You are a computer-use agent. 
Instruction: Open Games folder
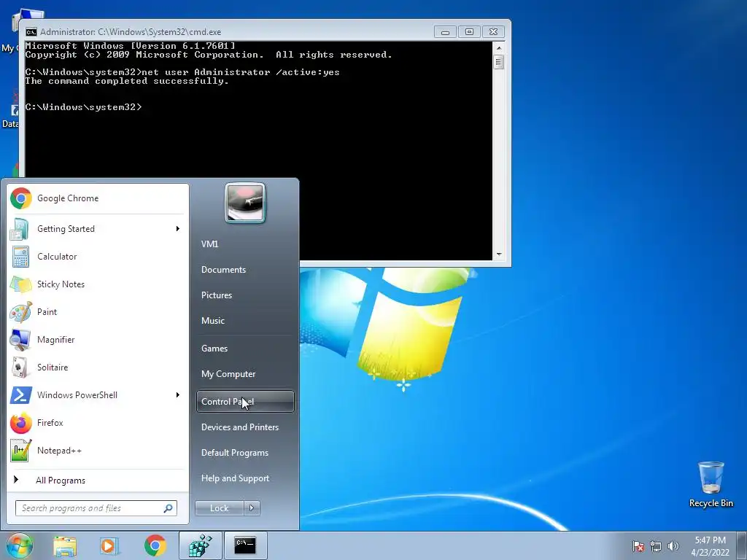click(x=245, y=349)
